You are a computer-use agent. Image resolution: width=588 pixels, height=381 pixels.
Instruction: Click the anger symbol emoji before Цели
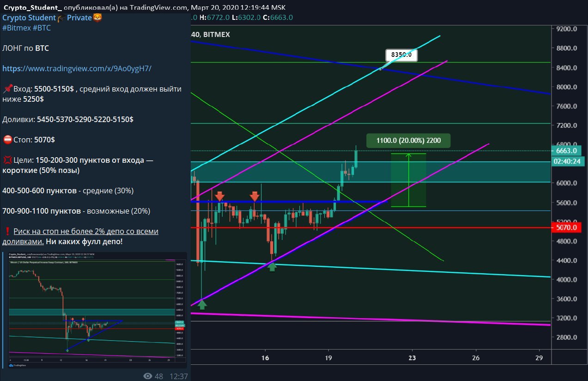(x=7, y=160)
